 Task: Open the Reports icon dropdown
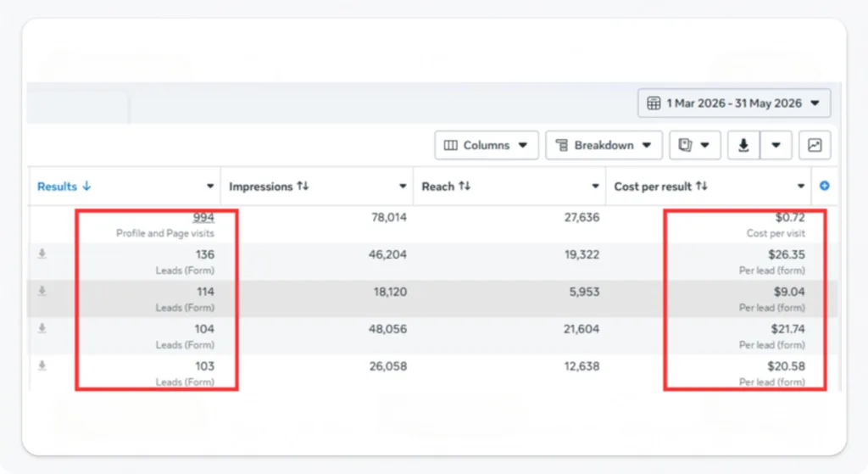695,145
